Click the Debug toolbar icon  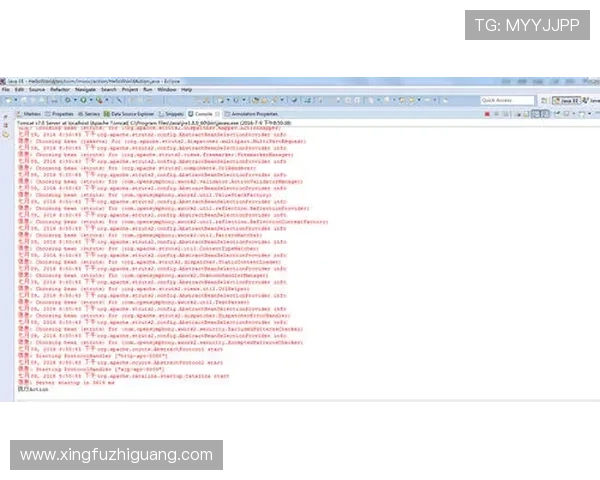point(68,101)
